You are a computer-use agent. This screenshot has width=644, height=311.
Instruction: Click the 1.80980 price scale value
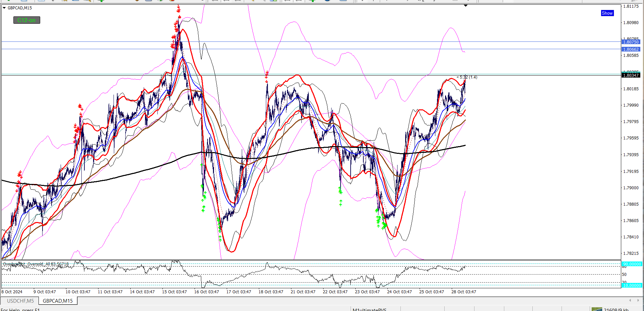click(x=631, y=22)
